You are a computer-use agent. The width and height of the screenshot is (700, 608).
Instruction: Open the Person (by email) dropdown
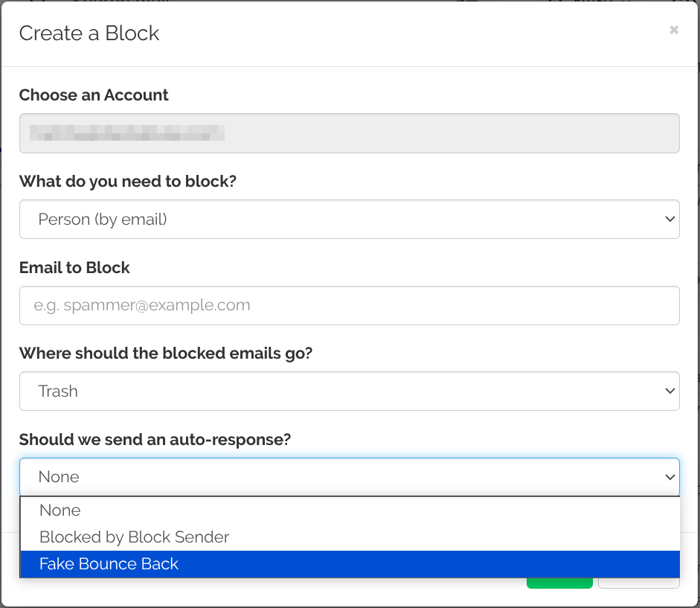(349, 220)
